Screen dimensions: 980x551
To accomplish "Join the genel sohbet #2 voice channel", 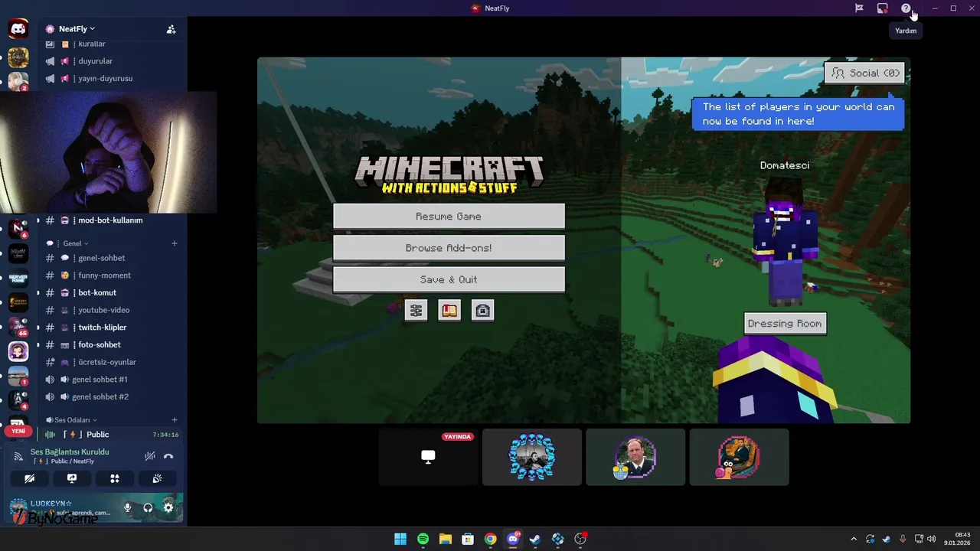I will pos(110,397).
